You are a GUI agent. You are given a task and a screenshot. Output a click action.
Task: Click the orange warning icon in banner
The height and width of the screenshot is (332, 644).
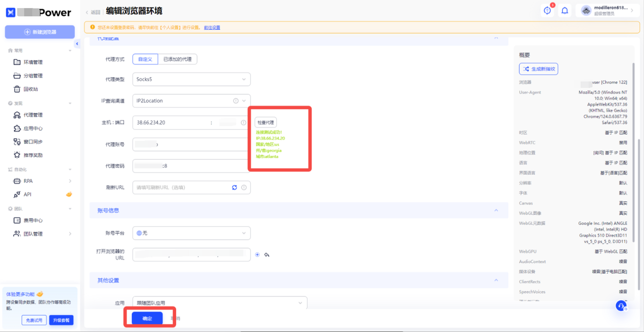pos(93,27)
